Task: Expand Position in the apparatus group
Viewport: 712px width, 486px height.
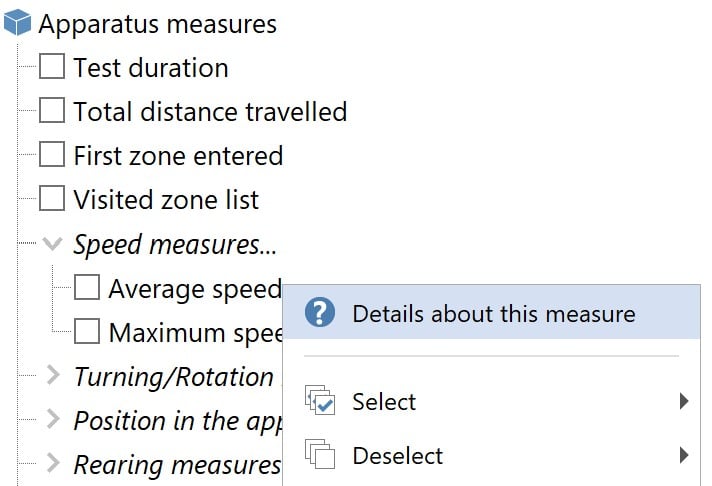Action: click(53, 420)
